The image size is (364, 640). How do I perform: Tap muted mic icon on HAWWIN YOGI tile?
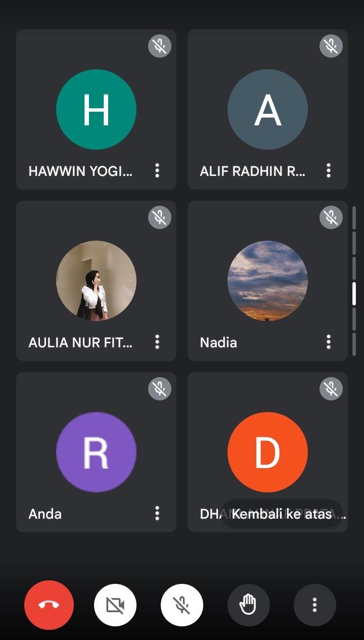click(160, 46)
